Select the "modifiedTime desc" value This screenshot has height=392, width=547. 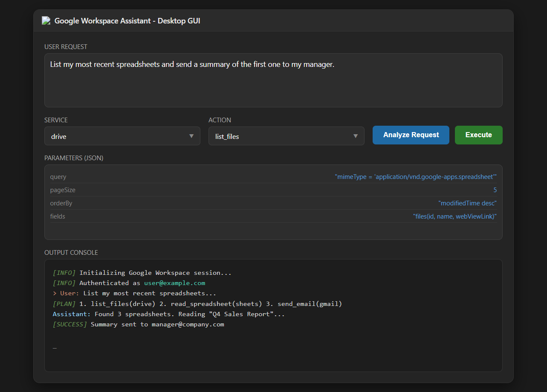pos(468,203)
